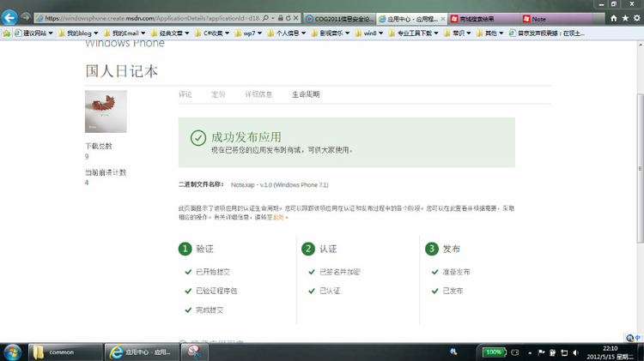Open the 定价 tab
Screen dimensions: 644x361
coord(218,94)
